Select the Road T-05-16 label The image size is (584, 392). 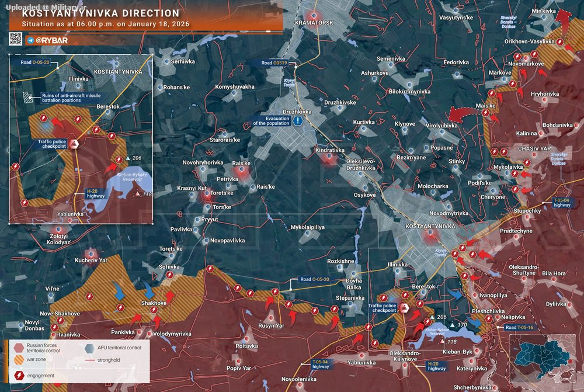(x=519, y=328)
